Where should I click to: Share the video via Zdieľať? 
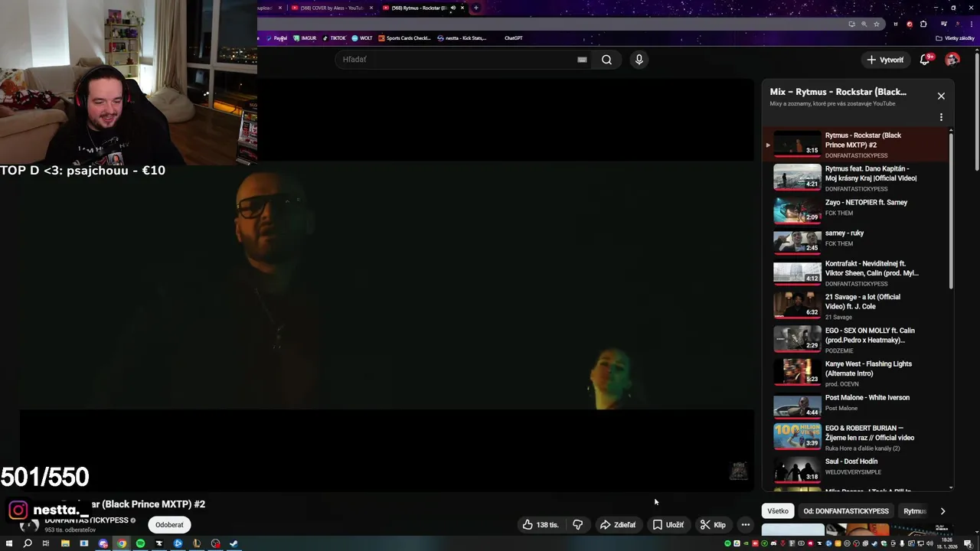point(617,525)
